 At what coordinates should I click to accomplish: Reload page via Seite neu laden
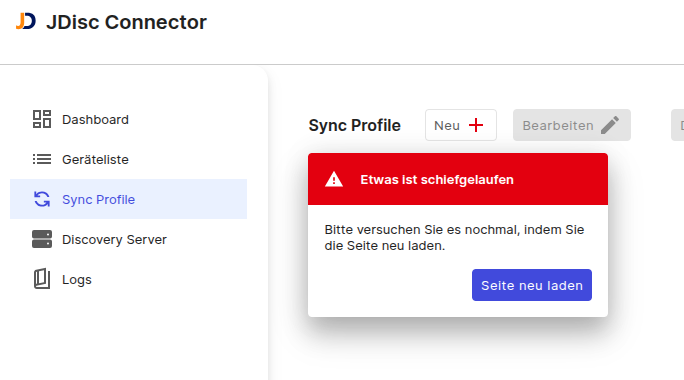pos(532,285)
